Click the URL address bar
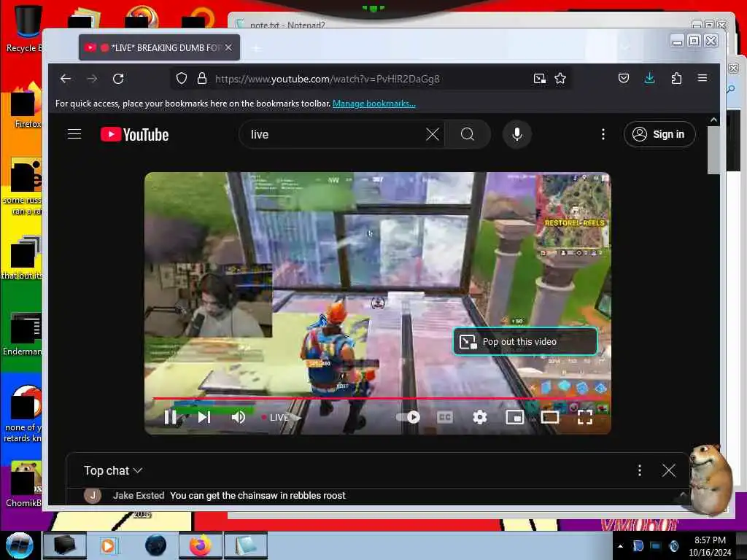Viewport: 747px width, 560px height. [x=371, y=79]
